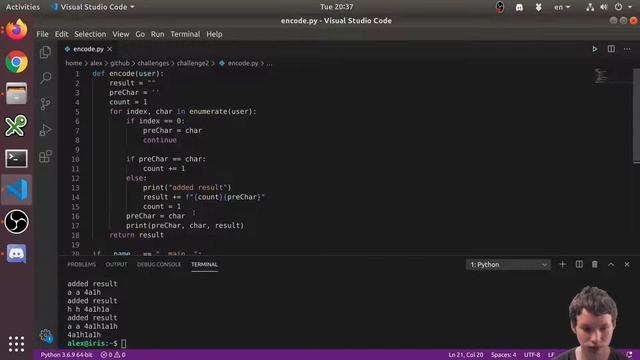This screenshot has height=360, width=640.
Task: Close the encode.py tab
Action: [109, 49]
